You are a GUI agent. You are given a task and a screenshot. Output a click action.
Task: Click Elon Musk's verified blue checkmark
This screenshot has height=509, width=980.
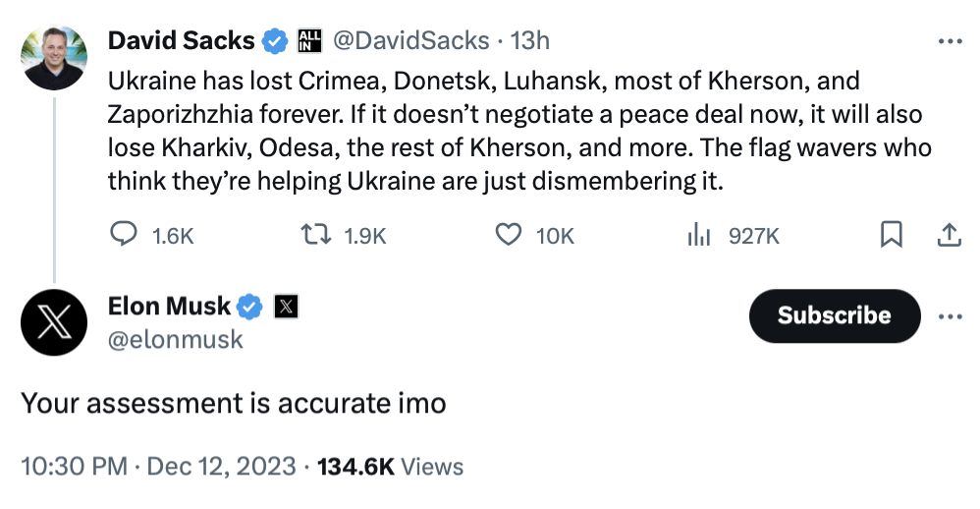251,307
